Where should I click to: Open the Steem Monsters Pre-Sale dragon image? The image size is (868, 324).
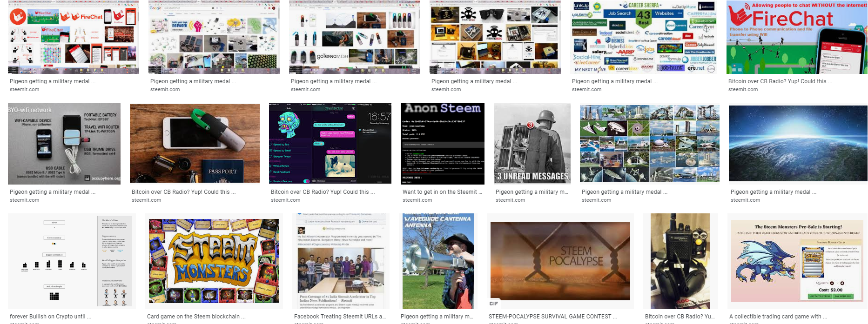[x=797, y=261]
